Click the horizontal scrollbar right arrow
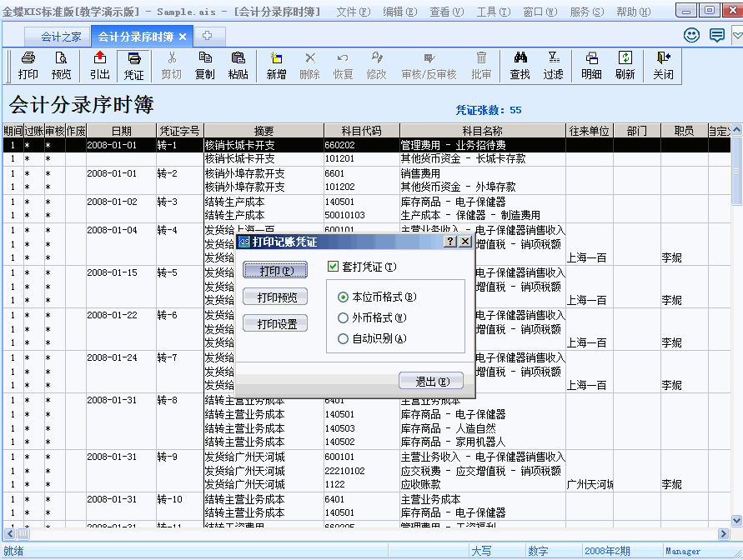 tap(723, 534)
